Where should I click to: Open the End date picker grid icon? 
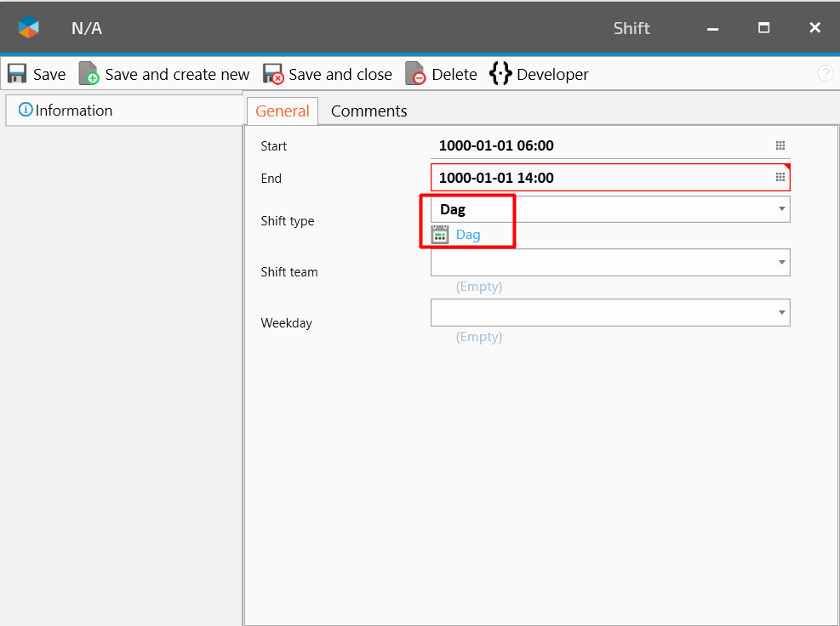[780, 177]
